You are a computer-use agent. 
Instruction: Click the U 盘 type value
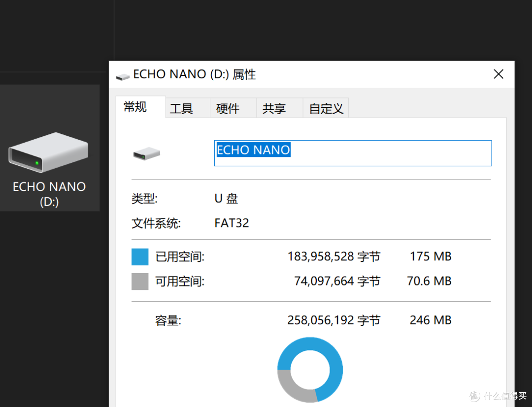click(226, 198)
